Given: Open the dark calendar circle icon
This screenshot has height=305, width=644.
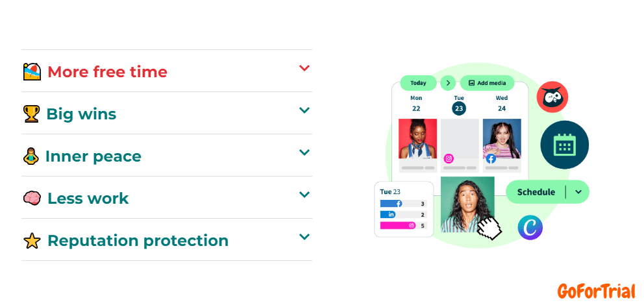Looking at the screenshot, I should (x=564, y=145).
